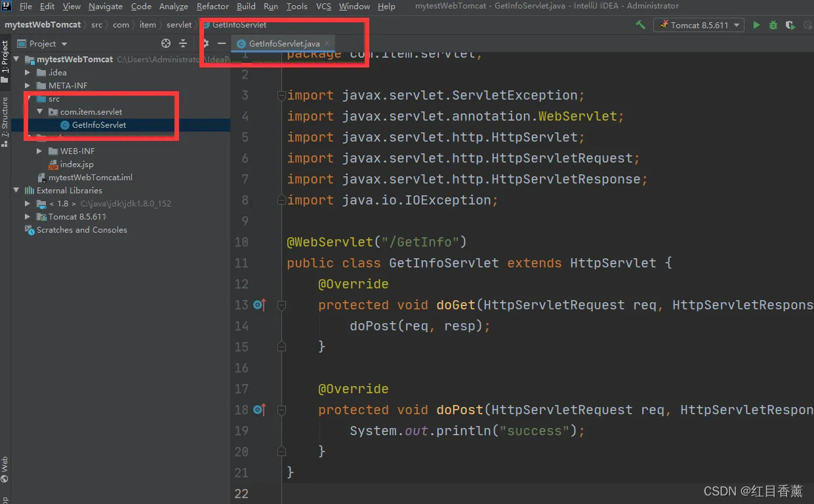Viewport: 814px width, 504px height.
Task: Close the GetInfoServlet.java editor tab
Action: (x=327, y=43)
